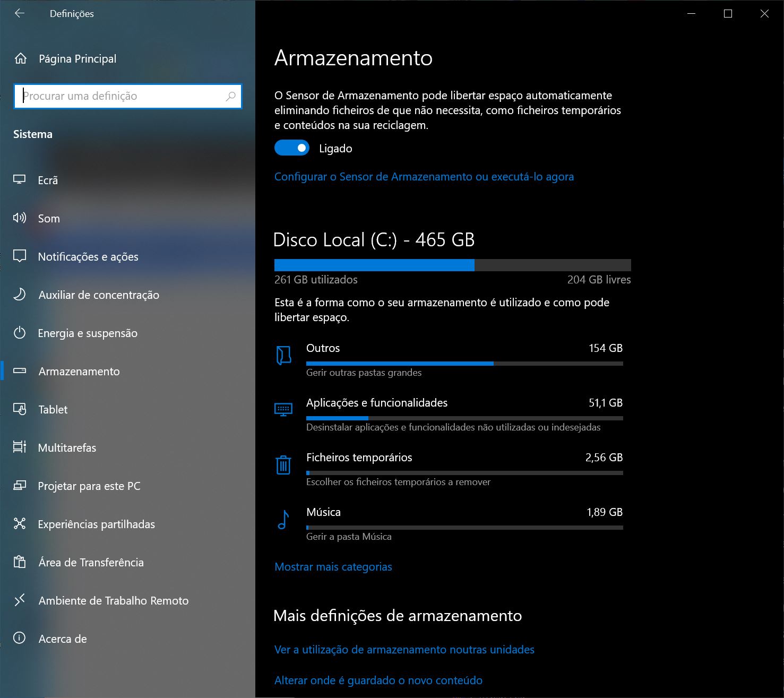Click the 1,89 GB size value
Screen dimensions: 784x698
pyautogui.click(x=605, y=512)
